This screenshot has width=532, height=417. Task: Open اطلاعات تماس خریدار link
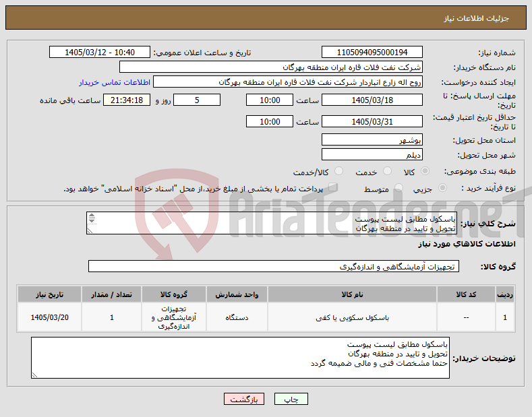(x=115, y=82)
